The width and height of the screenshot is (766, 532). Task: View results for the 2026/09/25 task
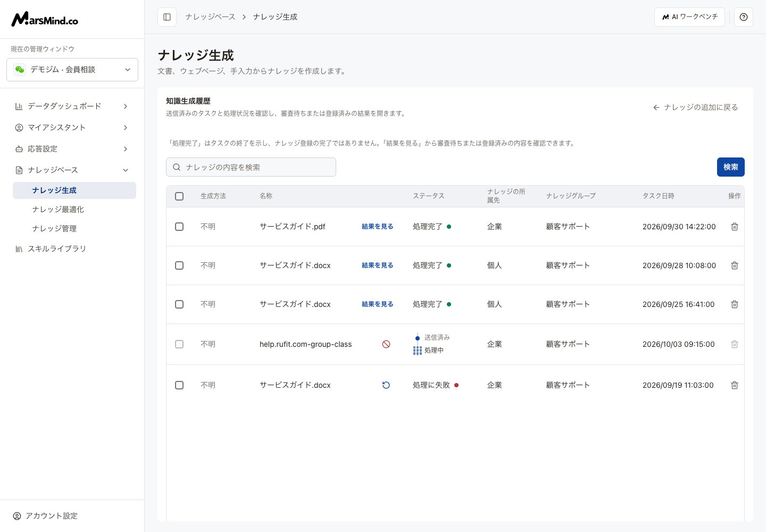click(378, 304)
